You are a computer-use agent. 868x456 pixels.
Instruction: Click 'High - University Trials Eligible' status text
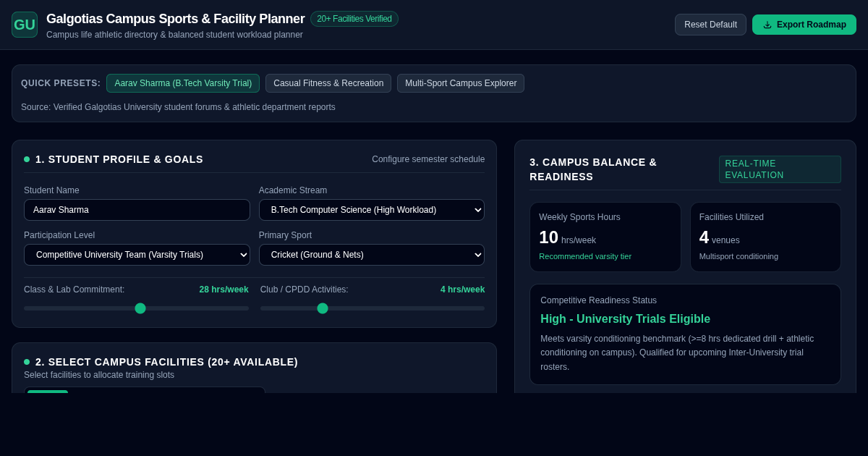(625, 319)
